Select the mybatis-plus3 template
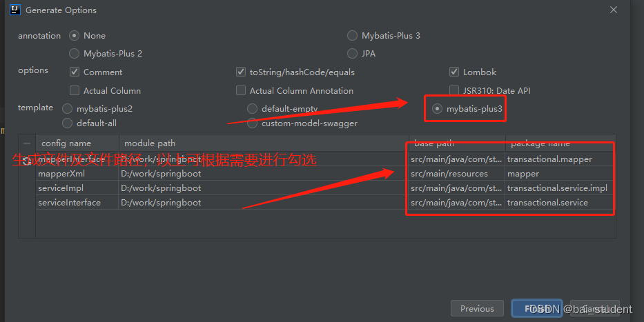Screen dimensions: 644x322 (437, 109)
